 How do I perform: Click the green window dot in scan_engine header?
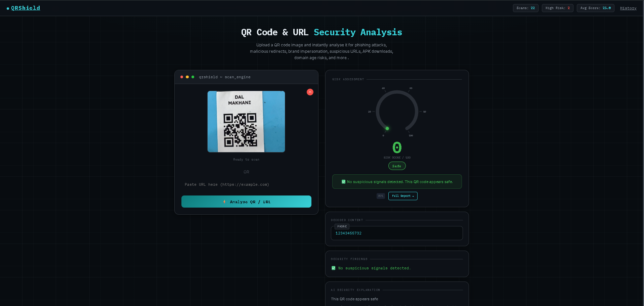(x=193, y=77)
